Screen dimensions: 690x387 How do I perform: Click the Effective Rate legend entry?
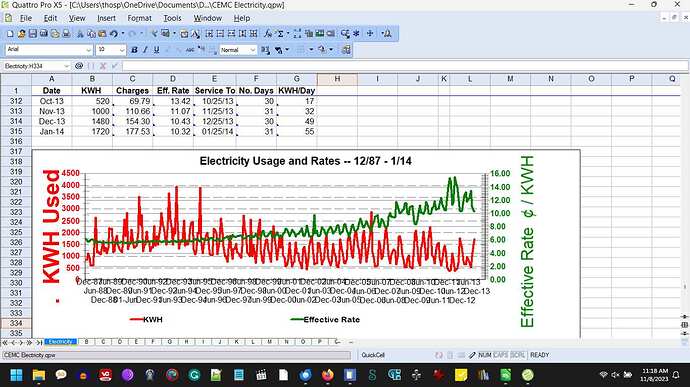point(325,320)
